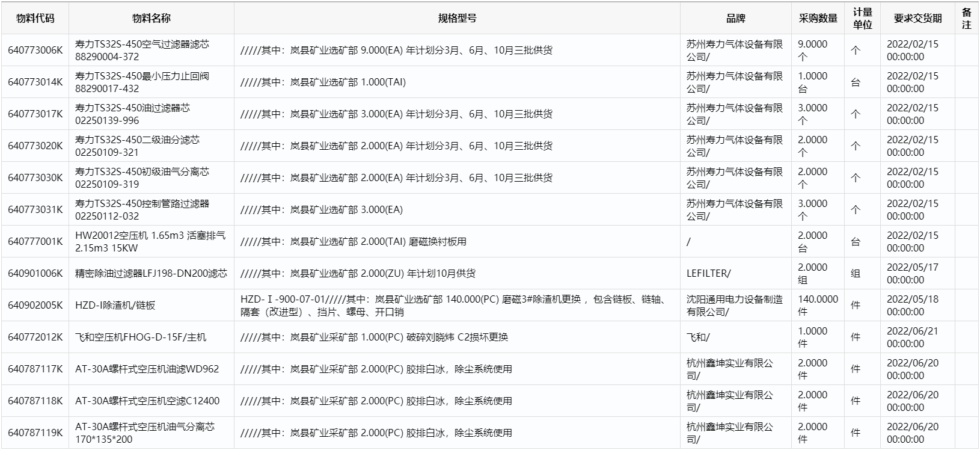The width and height of the screenshot is (980, 450).
Task: Click the 采购数量 column header
Action: point(818,19)
